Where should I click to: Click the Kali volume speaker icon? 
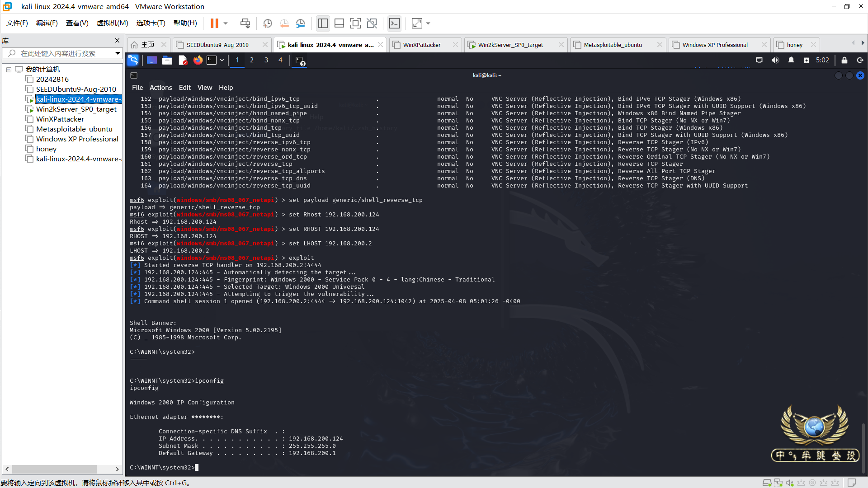pos(775,60)
